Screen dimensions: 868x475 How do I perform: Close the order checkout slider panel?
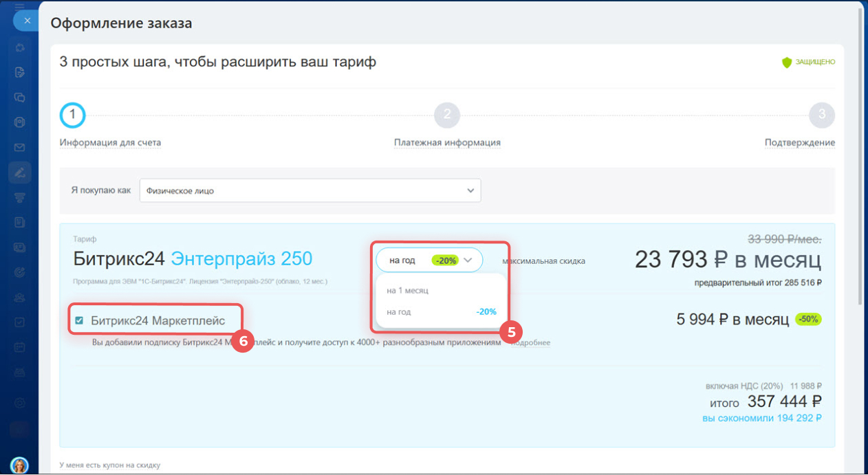(x=27, y=21)
